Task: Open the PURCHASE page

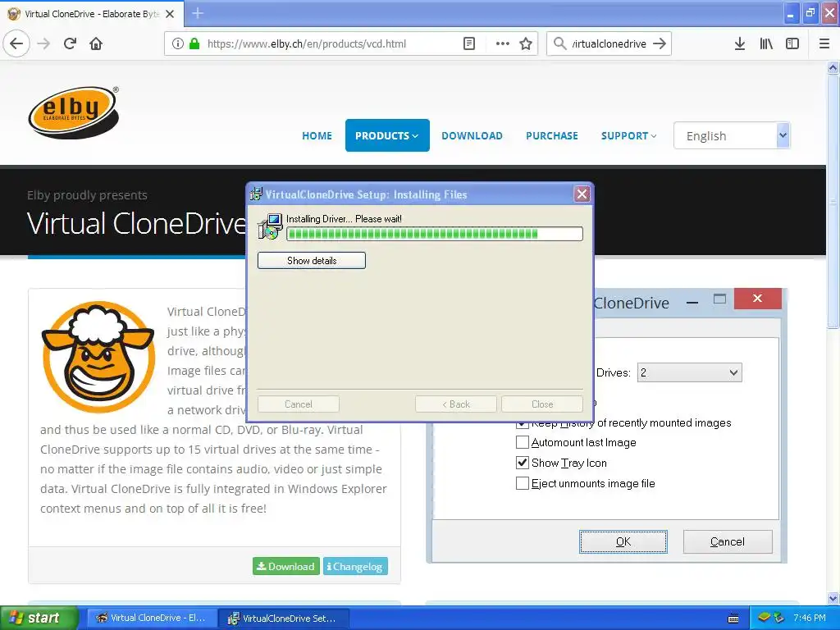Action: (x=552, y=135)
